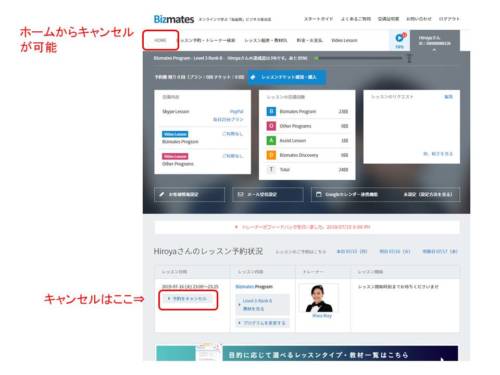This screenshot has height=375, width=500.
Task: Click the mail receive settings button
Action: coord(268,194)
